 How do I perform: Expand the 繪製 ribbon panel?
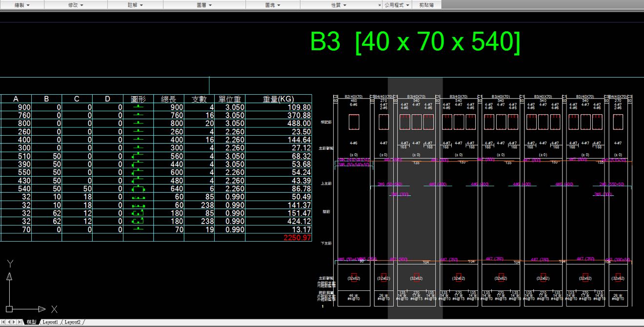point(22,5)
